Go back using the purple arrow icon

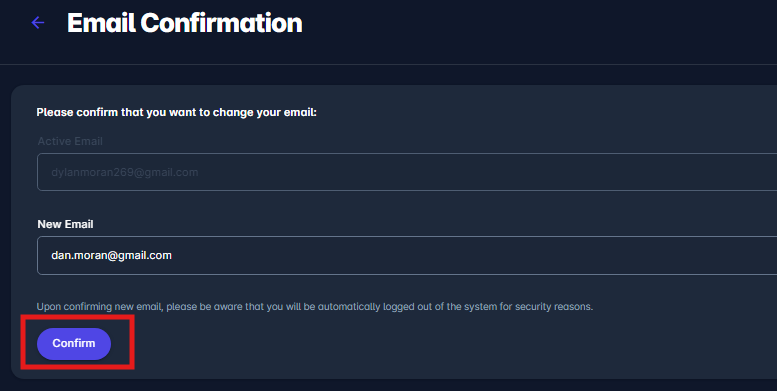(38, 23)
